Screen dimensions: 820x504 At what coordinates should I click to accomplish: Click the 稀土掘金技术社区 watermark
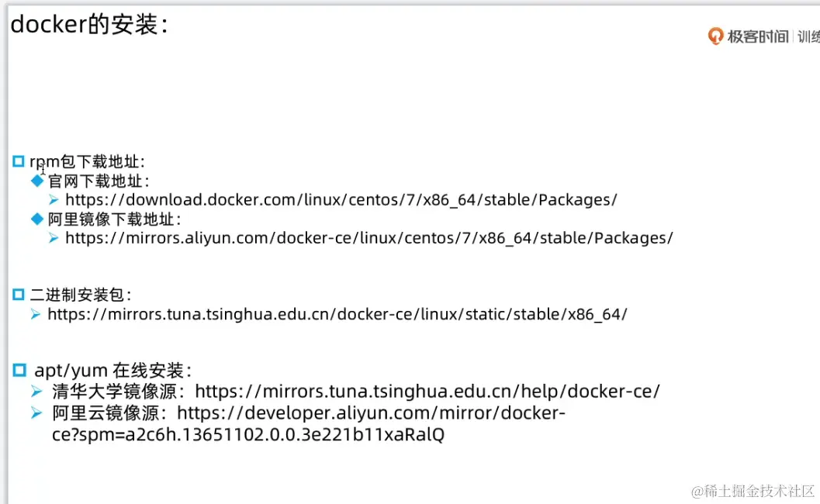753,491
